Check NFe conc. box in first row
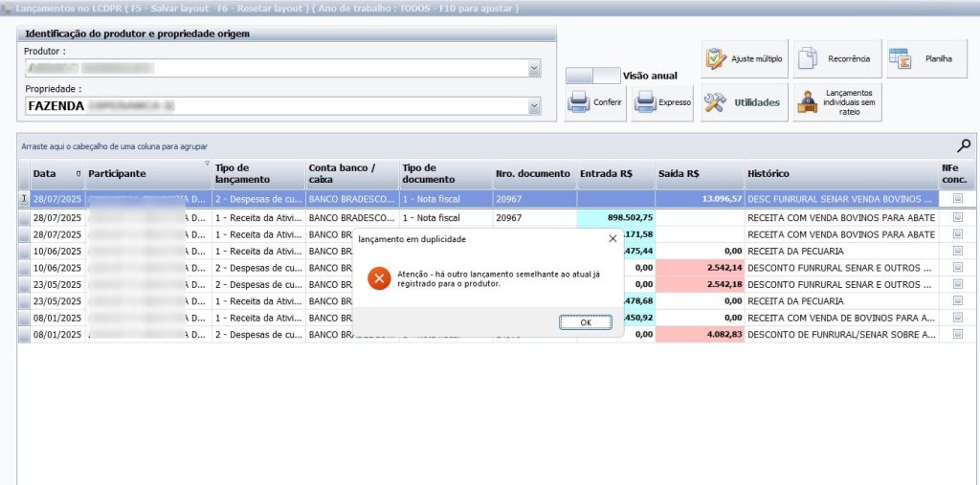This screenshot has height=485, width=980. 957,199
